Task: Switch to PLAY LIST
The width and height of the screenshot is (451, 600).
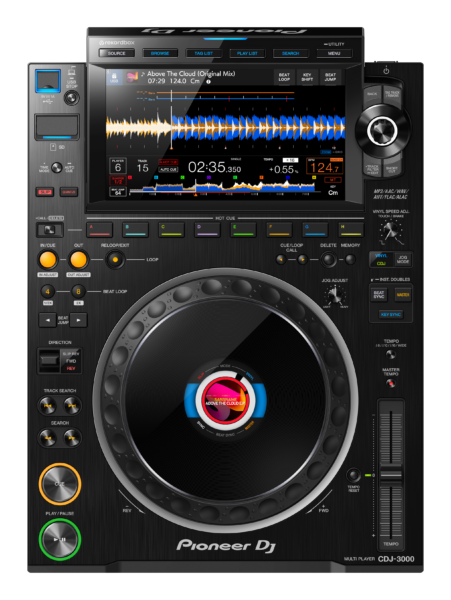Action: click(247, 53)
